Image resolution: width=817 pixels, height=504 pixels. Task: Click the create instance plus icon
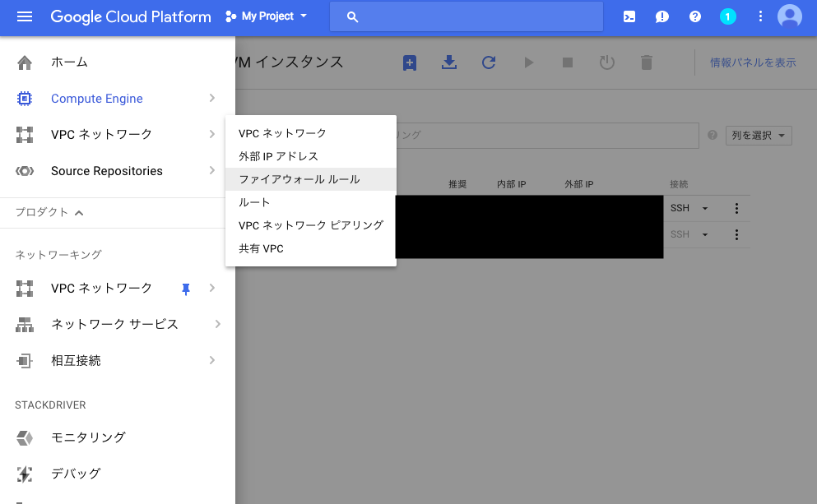coord(409,62)
